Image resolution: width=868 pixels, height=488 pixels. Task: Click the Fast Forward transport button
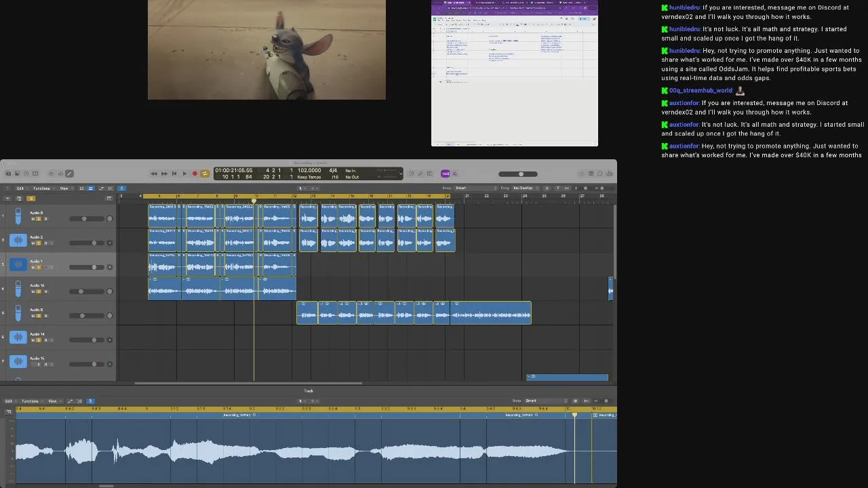164,174
